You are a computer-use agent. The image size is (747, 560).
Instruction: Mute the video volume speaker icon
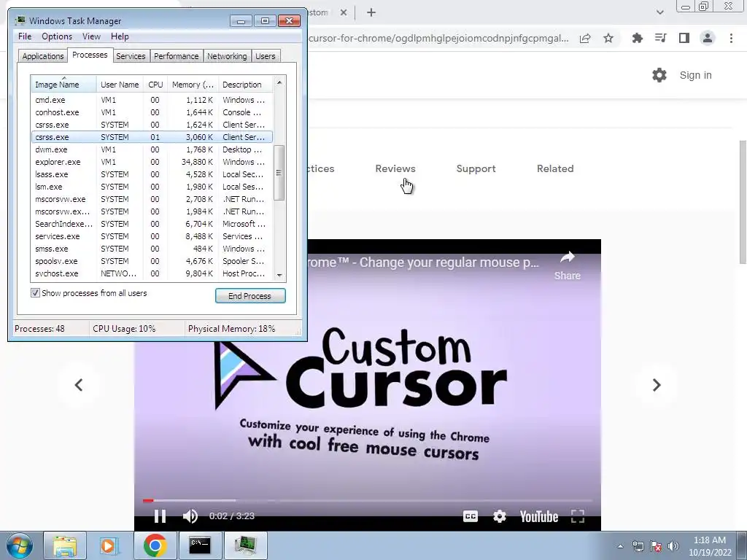click(x=190, y=516)
